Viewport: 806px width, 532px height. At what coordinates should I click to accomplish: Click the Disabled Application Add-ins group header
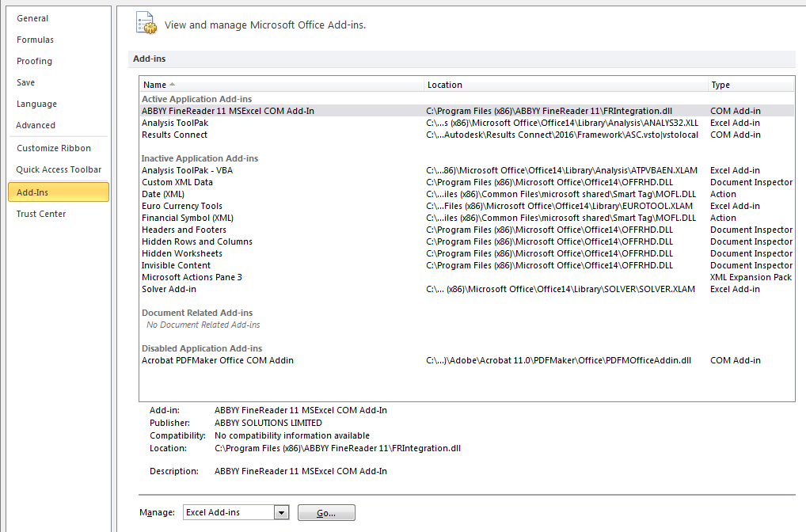coord(202,348)
